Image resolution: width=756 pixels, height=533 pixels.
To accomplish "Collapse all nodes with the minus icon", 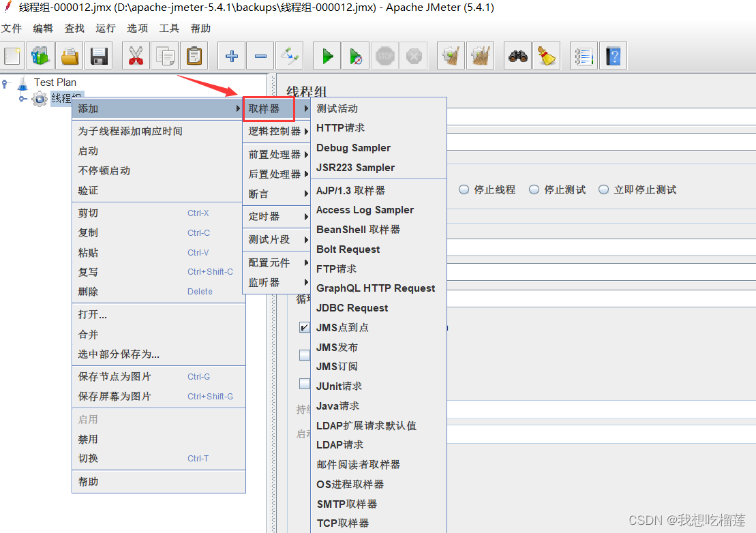I will 260,56.
